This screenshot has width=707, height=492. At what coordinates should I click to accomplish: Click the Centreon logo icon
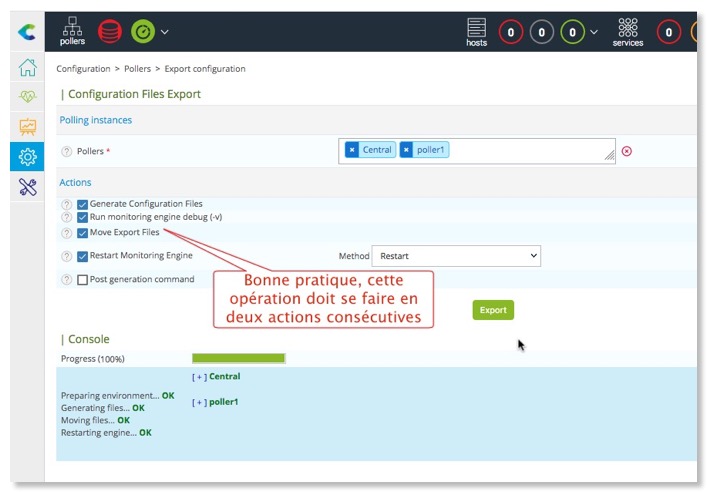point(27,32)
